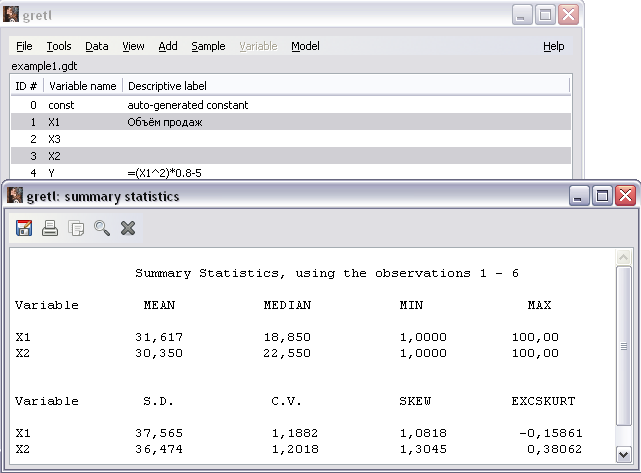Click the Summary Statistics heading line
Viewport: 641px width, 473px height.
click(x=327, y=273)
